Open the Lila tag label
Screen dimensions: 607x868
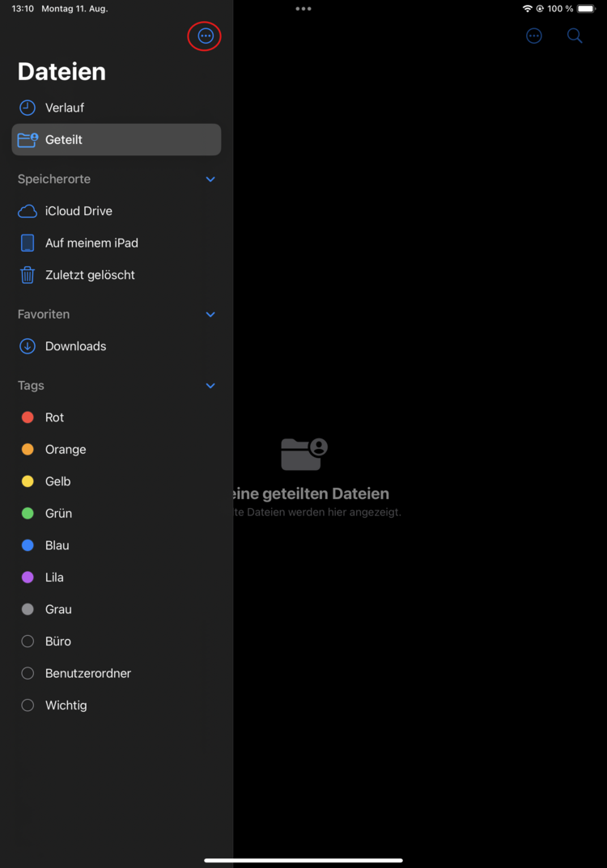54,578
